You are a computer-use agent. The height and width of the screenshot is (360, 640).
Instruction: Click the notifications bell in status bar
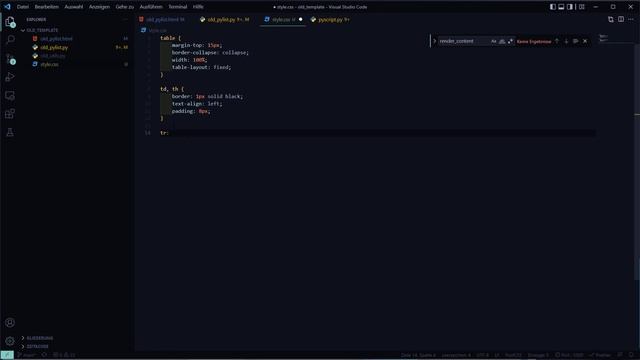pyautogui.click(x=631, y=355)
